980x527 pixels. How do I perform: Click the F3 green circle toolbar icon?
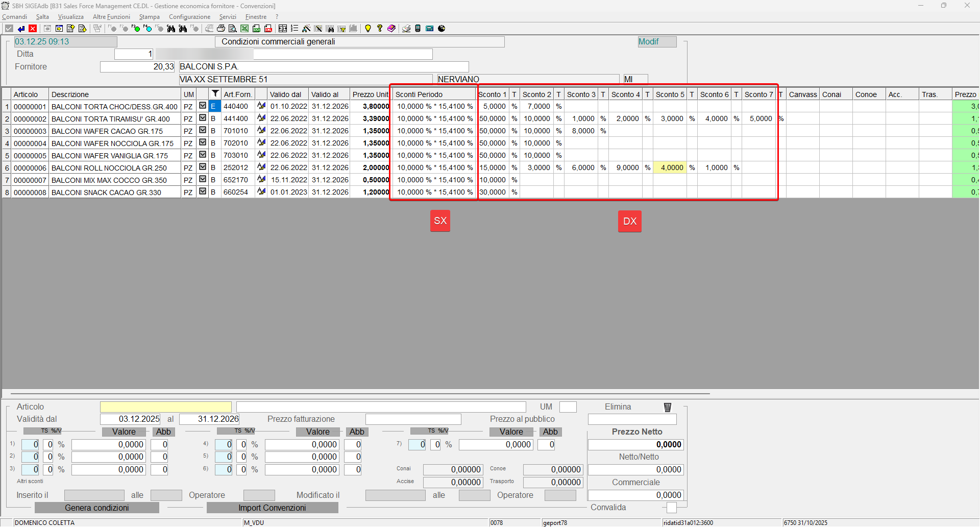pyautogui.click(x=136, y=29)
